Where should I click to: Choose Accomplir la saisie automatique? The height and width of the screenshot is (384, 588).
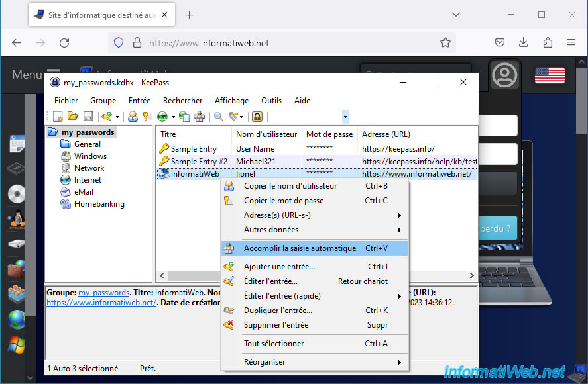(314, 248)
